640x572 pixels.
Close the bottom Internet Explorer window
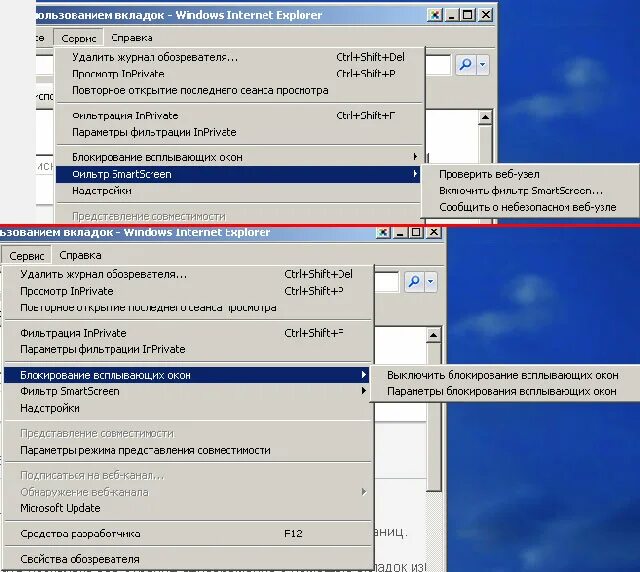pos(434,233)
